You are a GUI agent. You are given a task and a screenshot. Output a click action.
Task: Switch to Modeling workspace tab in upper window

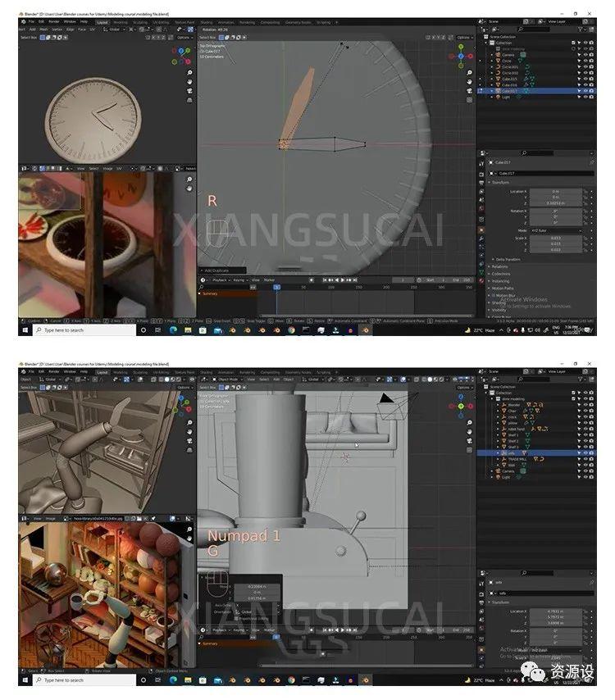pos(121,22)
